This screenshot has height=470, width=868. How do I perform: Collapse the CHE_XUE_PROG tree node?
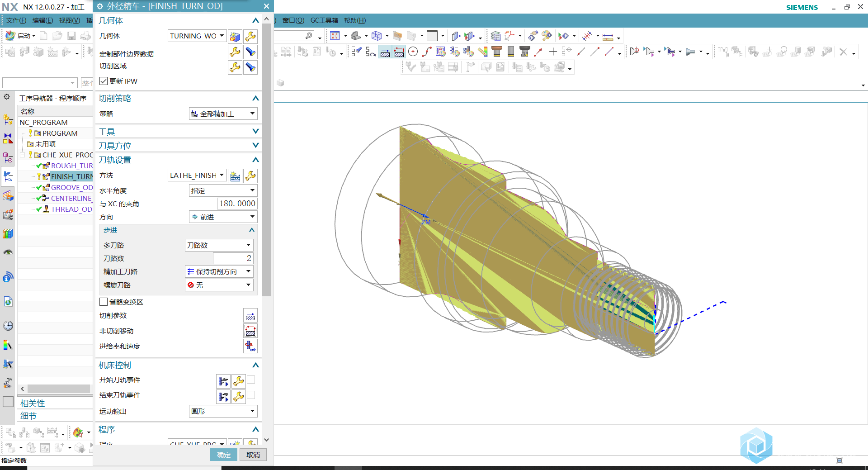click(x=23, y=155)
